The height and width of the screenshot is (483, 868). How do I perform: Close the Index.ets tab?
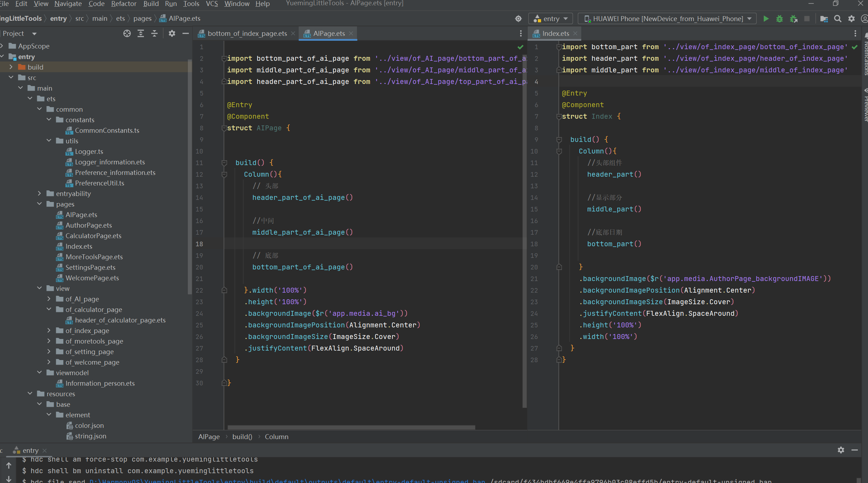(x=575, y=33)
